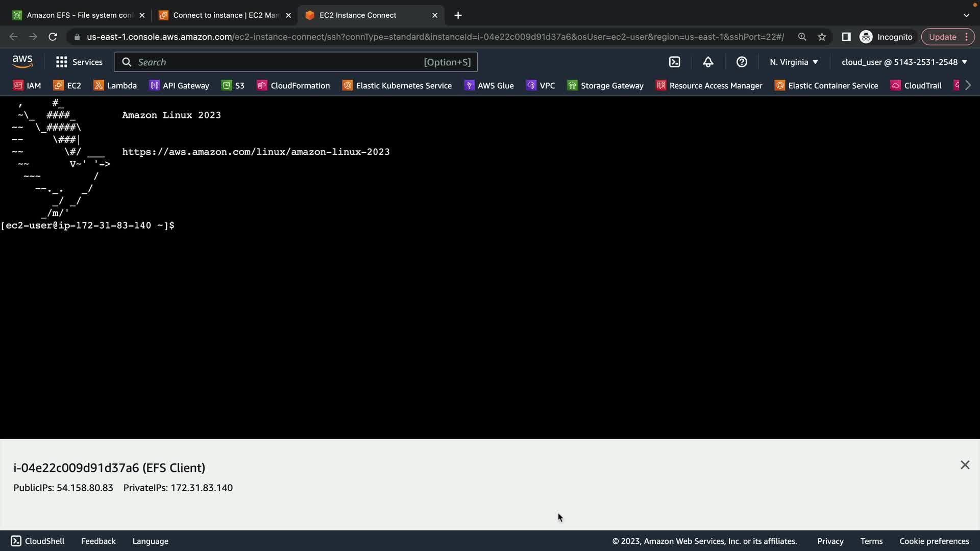Screen dimensions: 980x551
Task: Open Lambda service shortcut
Action: click(x=115, y=86)
